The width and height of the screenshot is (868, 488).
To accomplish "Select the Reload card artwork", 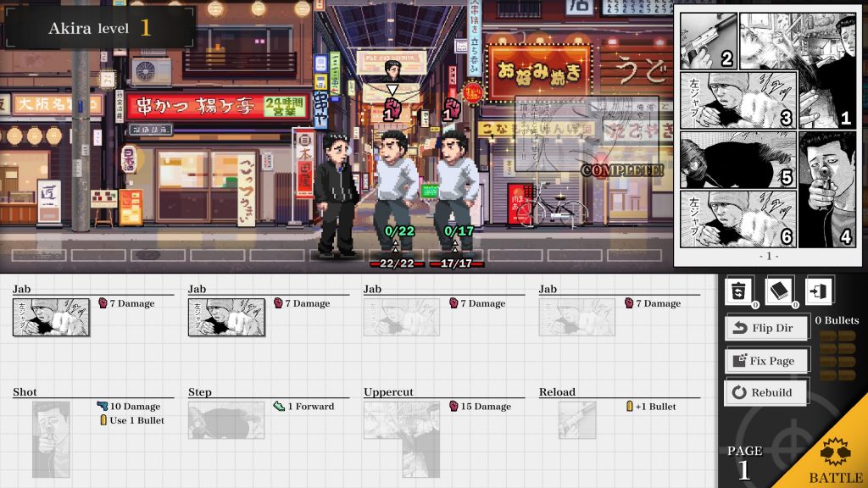I will [x=576, y=420].
